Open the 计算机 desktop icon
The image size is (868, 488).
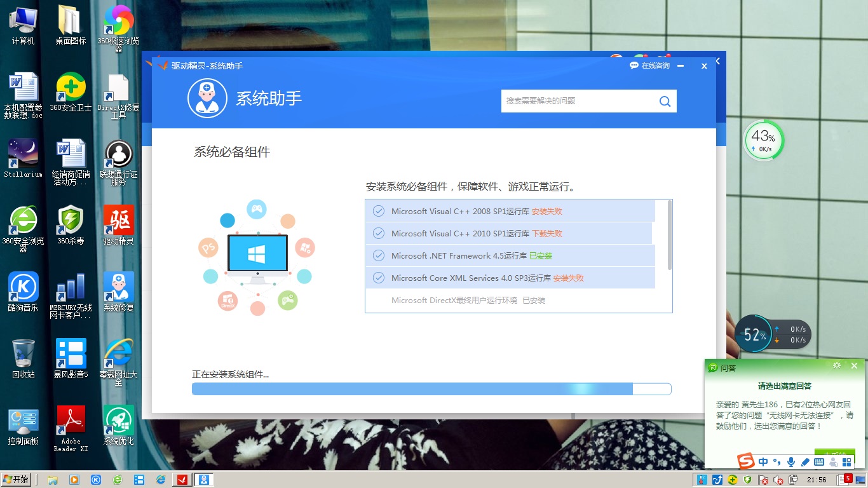click(24, 25)
